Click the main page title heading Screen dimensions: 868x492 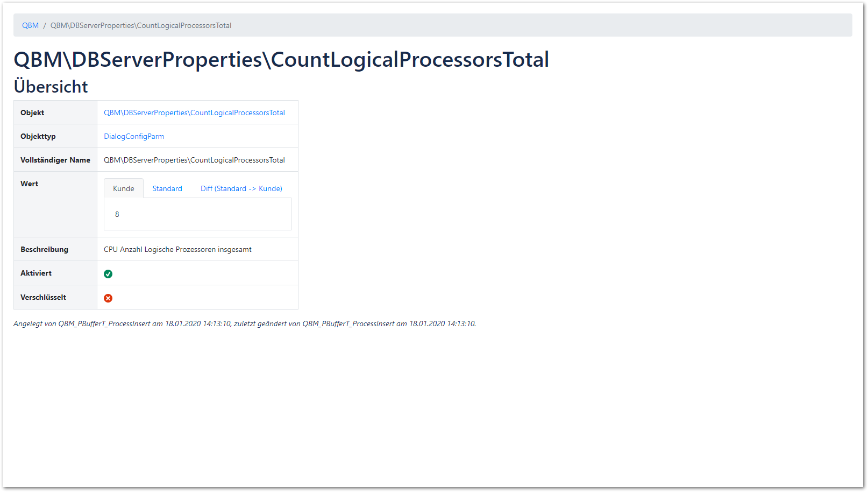281,60
